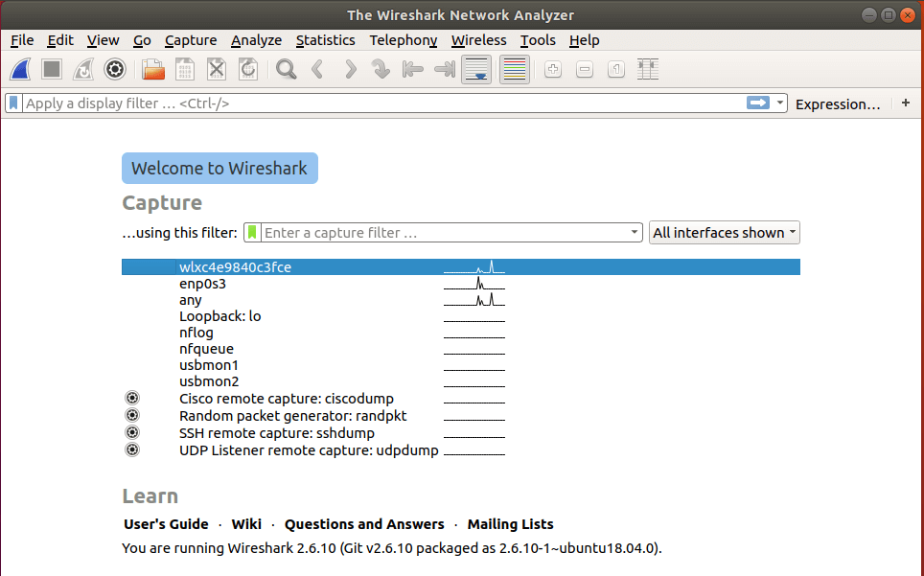
Task: Open a capture file
Action: click(153, 70)
